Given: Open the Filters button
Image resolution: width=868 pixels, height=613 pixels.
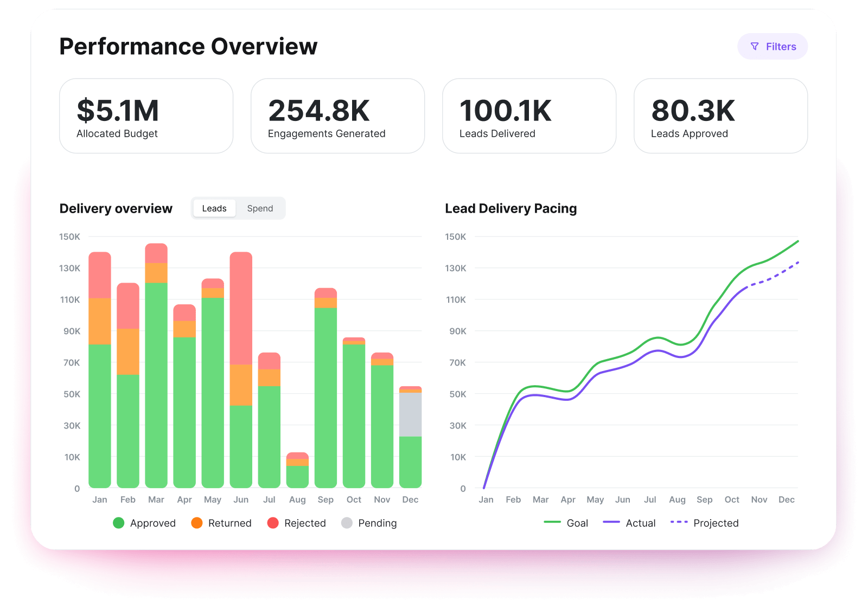Looking at the screenshot, I should (773, 47).
